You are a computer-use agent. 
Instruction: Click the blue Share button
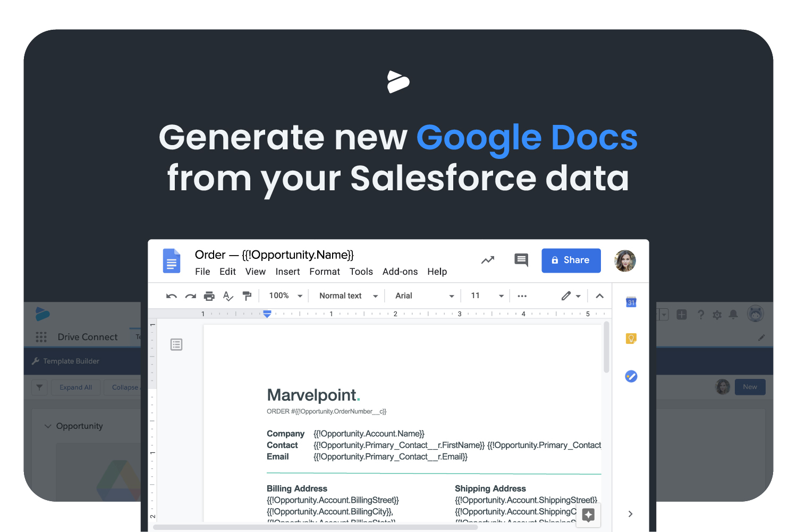571,260
